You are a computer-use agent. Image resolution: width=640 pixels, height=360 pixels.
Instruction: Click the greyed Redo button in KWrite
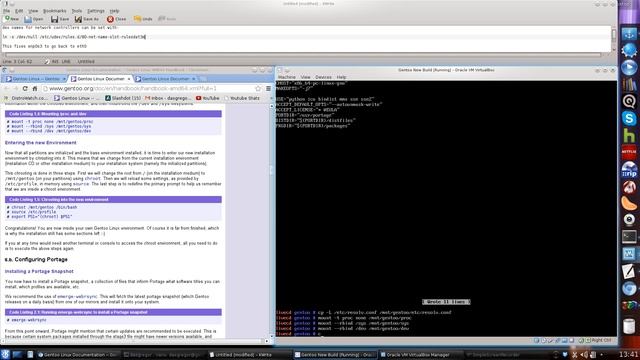167,19
